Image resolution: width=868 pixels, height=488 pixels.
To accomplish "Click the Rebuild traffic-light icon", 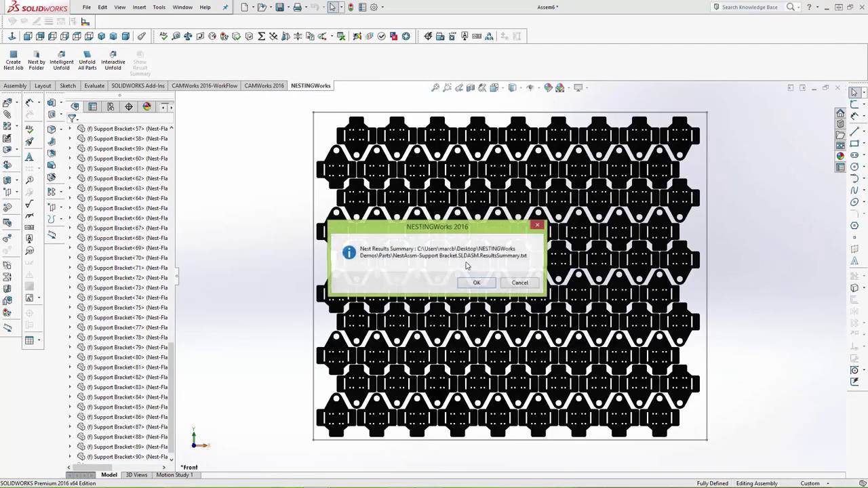I will [x=350, y=7].
